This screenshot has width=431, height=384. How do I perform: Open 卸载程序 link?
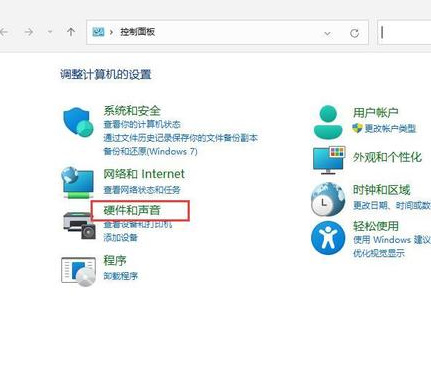click(120, 276)
